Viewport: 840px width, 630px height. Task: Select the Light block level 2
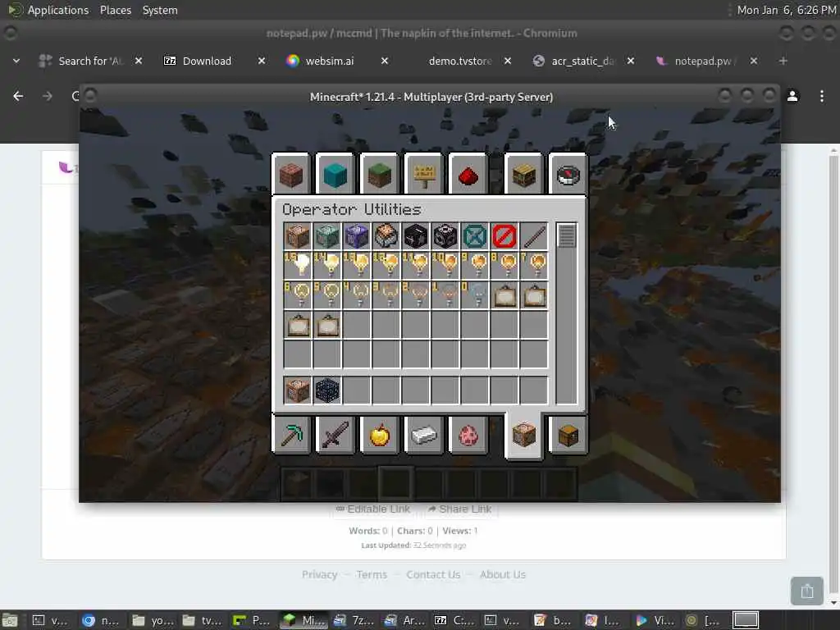click(416, 295)
